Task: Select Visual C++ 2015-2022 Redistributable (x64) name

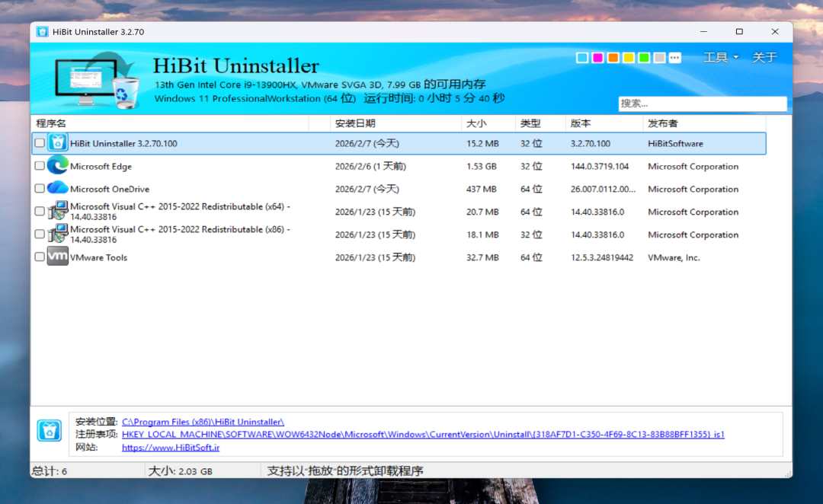Action: [x=180, y=212]
